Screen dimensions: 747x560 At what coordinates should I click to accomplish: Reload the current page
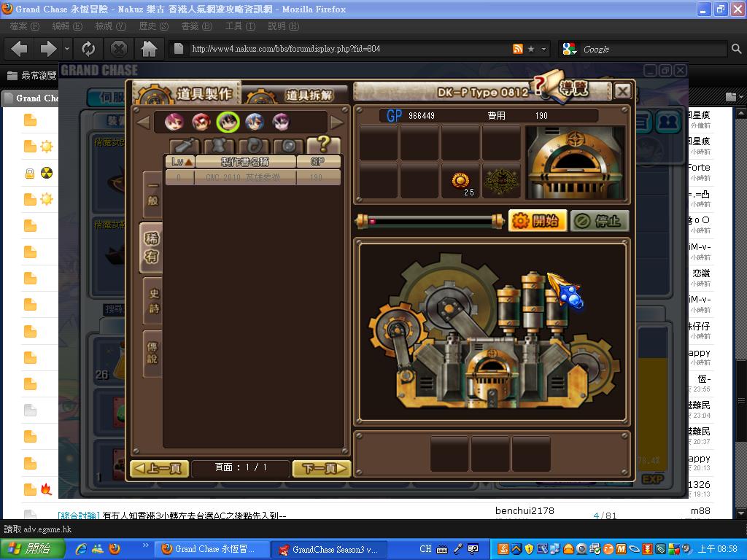pyautogui.click(x=88, y=49)
